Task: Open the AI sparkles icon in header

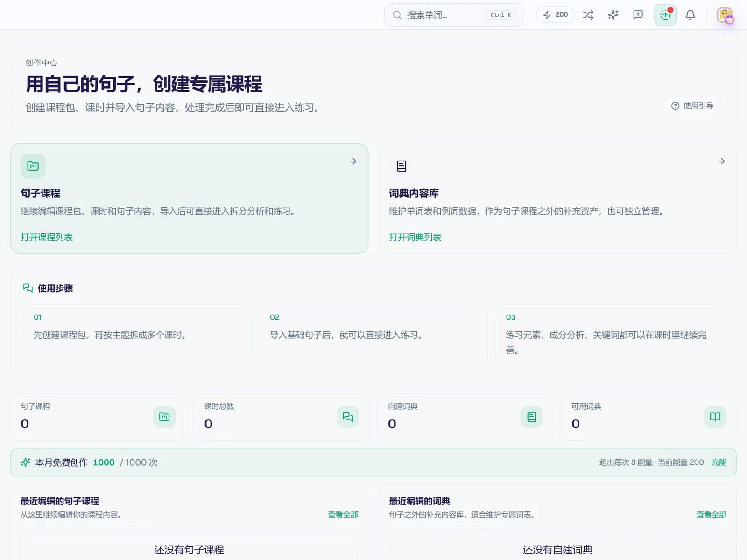Action: pos(613,15)
